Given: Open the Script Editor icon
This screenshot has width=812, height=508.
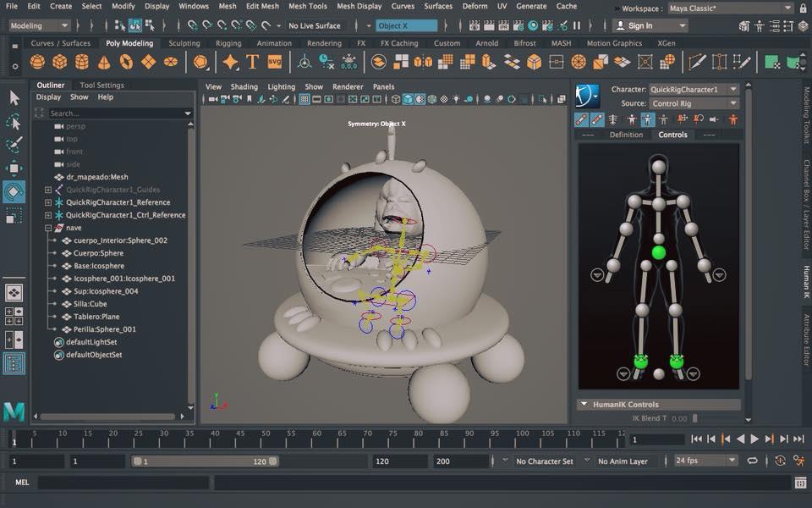Looking at the screenshot, I should 800,483.
